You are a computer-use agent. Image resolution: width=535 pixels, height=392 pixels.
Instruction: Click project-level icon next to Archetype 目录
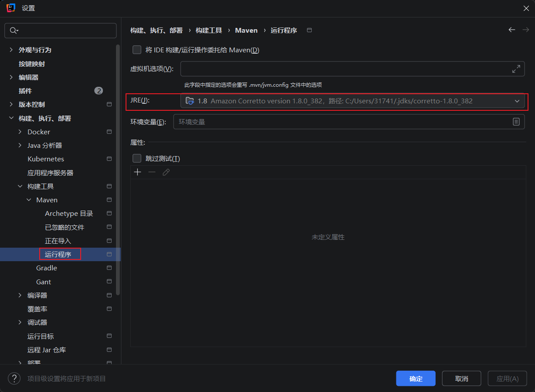(109, 214)
